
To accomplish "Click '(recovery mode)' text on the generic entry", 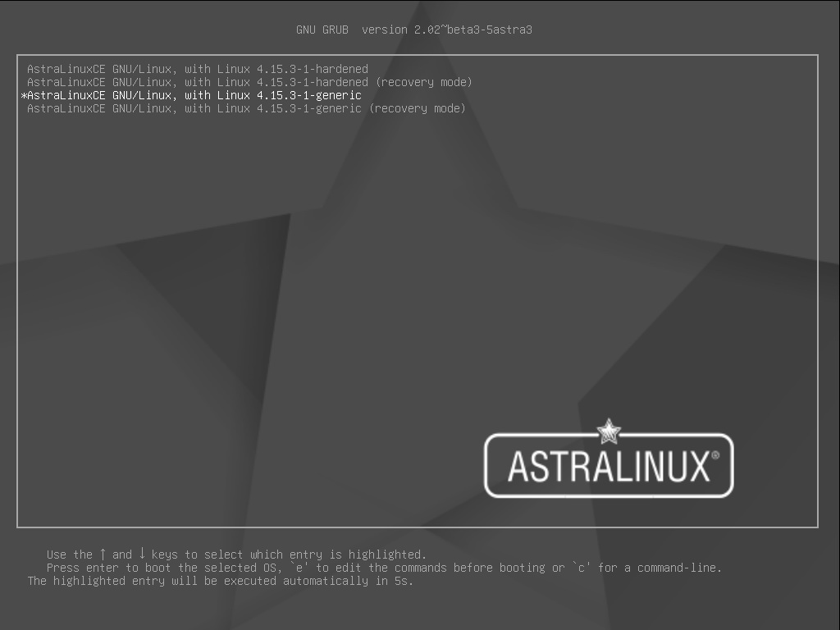I will [x=418, y=109].
